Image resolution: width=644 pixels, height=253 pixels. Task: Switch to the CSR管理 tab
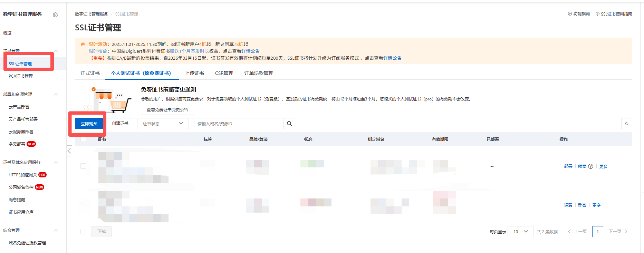click(x=224, y=73)
